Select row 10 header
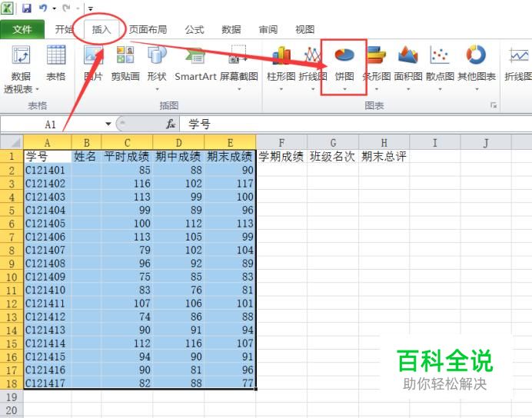The image size is (532, 418). tap(12, 277)
